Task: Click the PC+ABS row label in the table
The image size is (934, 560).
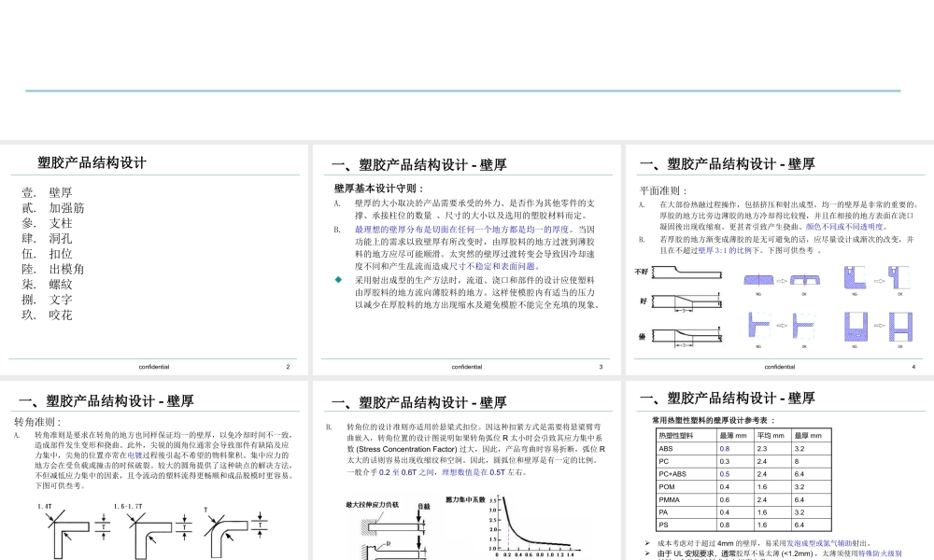Action: point(672,474)
